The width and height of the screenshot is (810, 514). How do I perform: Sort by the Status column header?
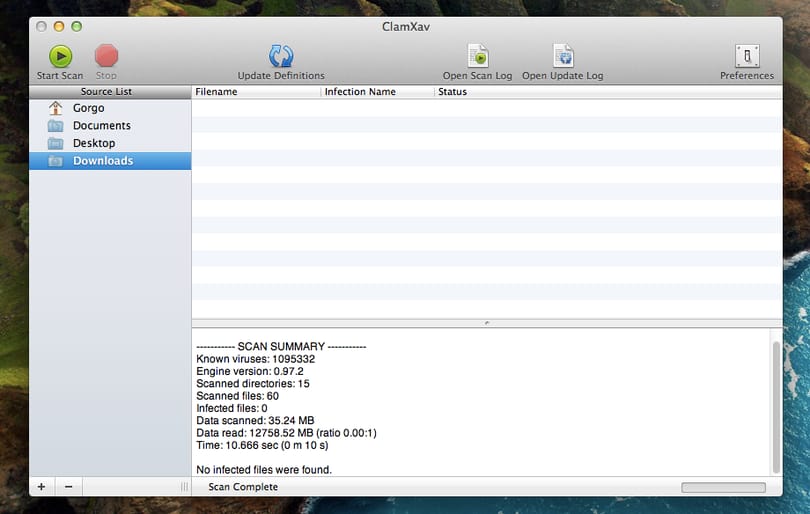(x=608, y=91)
